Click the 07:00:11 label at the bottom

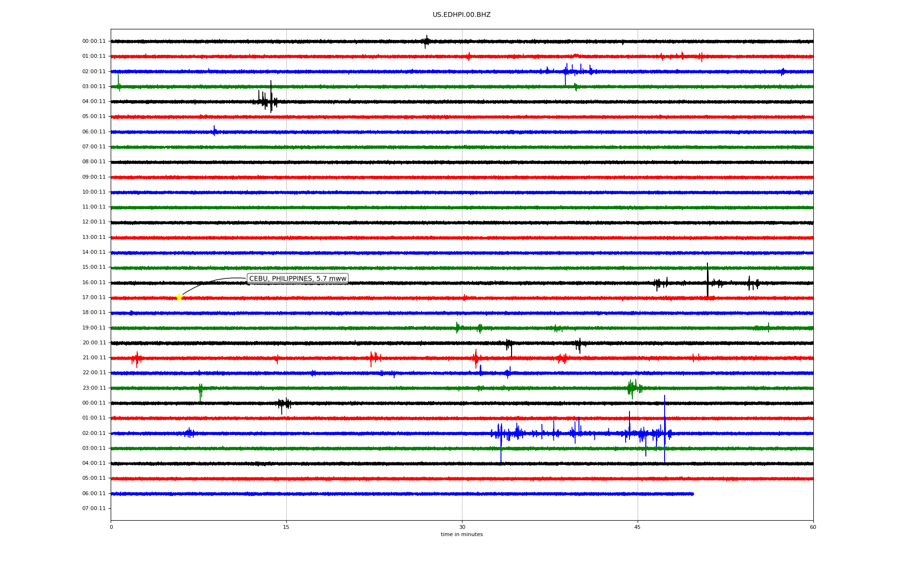(x=94, y=508)
